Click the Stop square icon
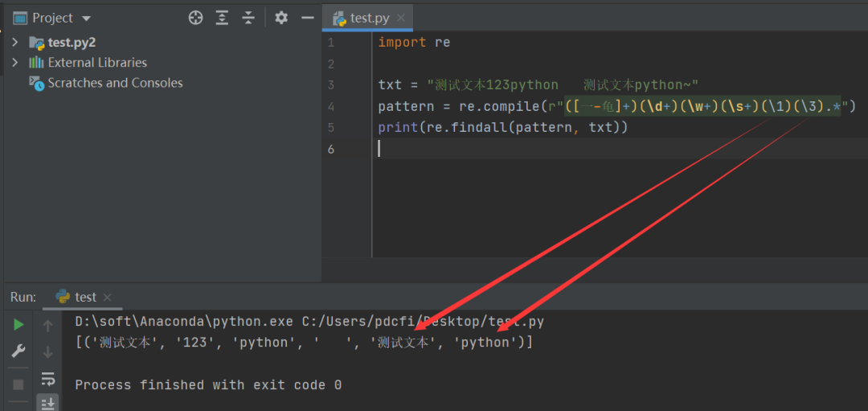The image size is (868, 411). pyautogui.click(x=18, y=384)
